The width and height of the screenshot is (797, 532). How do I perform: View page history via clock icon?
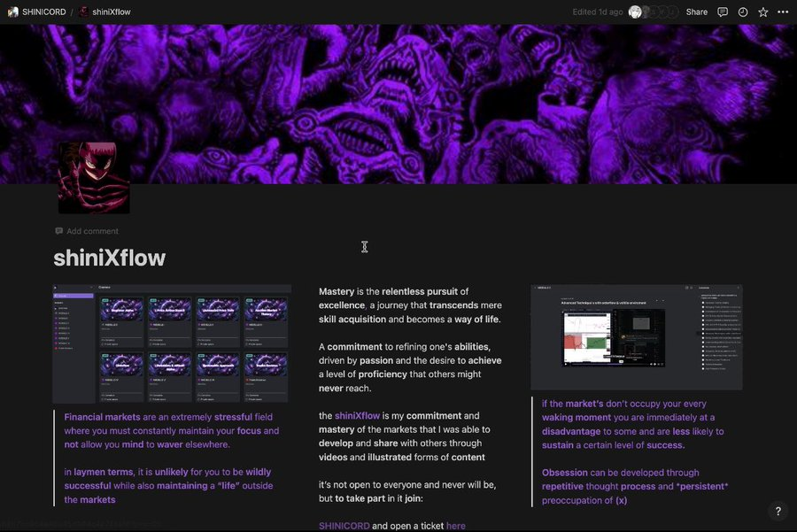click(x=743, y=12)
